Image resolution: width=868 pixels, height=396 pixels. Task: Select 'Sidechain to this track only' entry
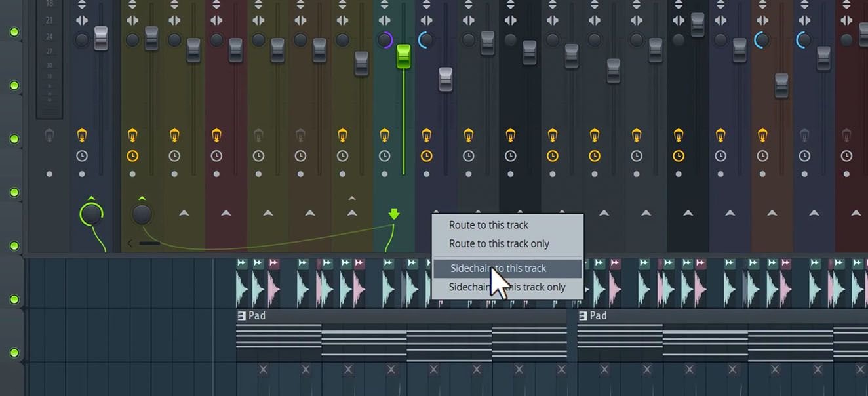pyautogui.click(x=507, y=287)
